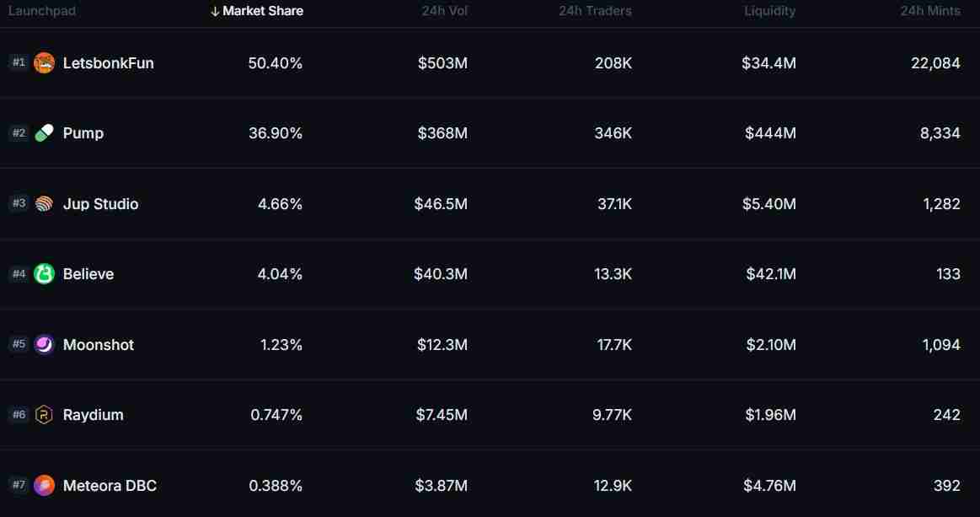Click the green Believe icon

(43, 273)
